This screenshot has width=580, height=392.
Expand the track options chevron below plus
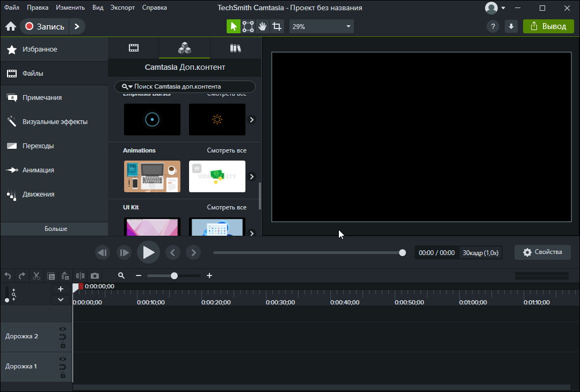(x=61, y=300)
